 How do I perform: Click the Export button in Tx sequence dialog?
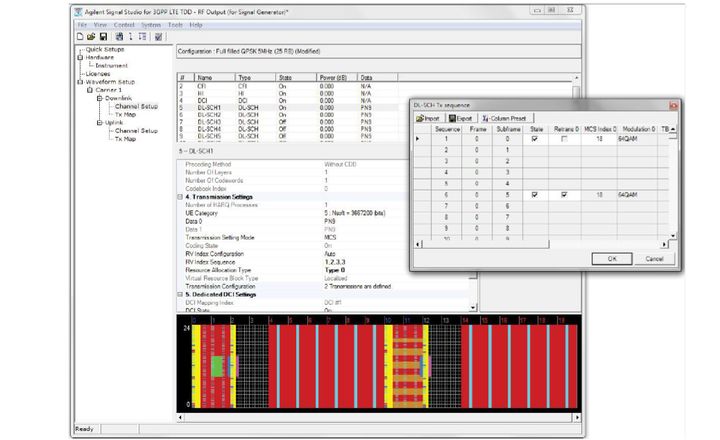tap(462, 118)
